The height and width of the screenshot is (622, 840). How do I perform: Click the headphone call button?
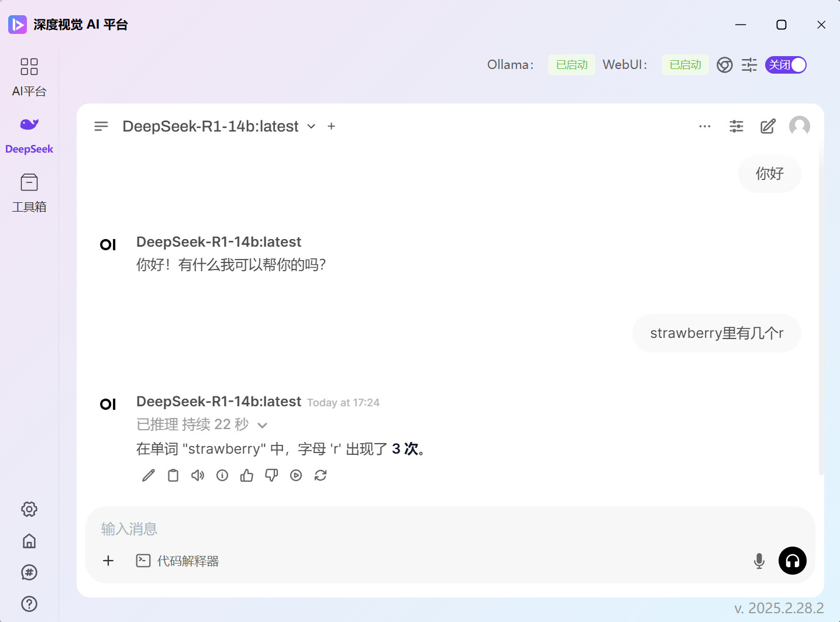click(792, 561)
